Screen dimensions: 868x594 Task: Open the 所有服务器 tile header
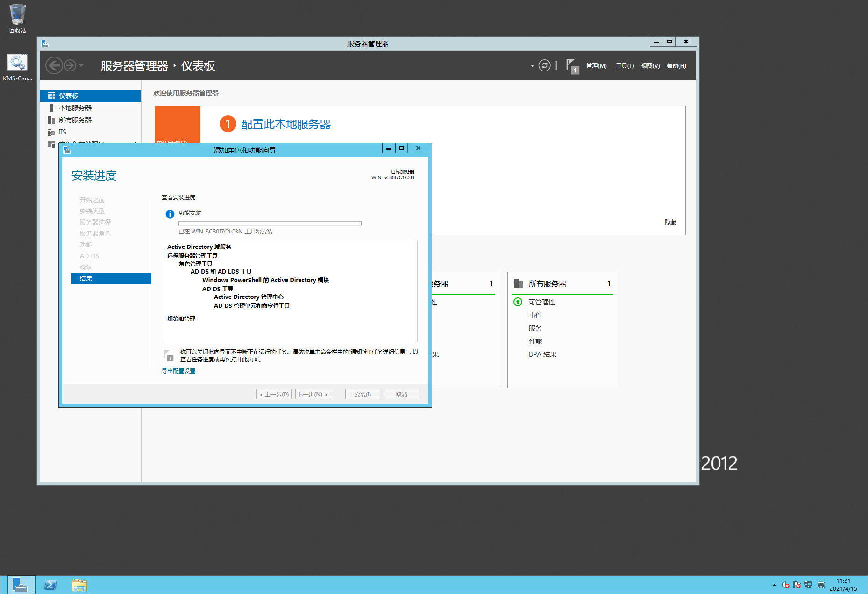[x=562, y=284]
